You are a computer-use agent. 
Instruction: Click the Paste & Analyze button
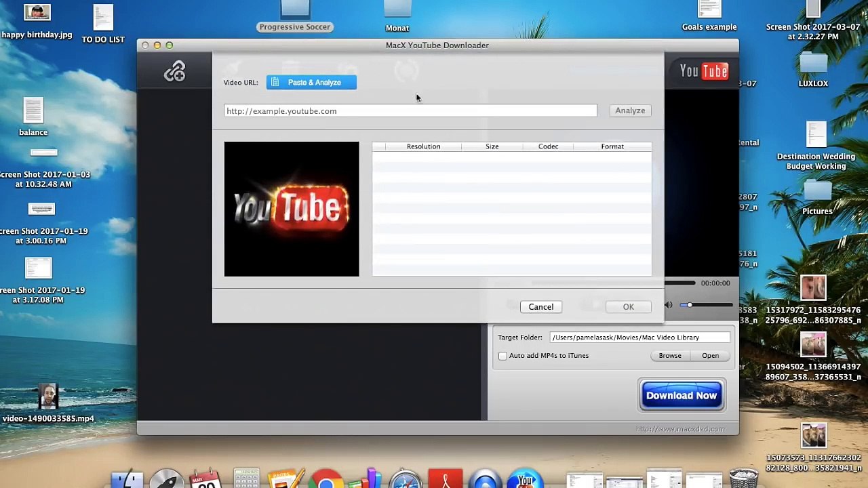point(311,82)
